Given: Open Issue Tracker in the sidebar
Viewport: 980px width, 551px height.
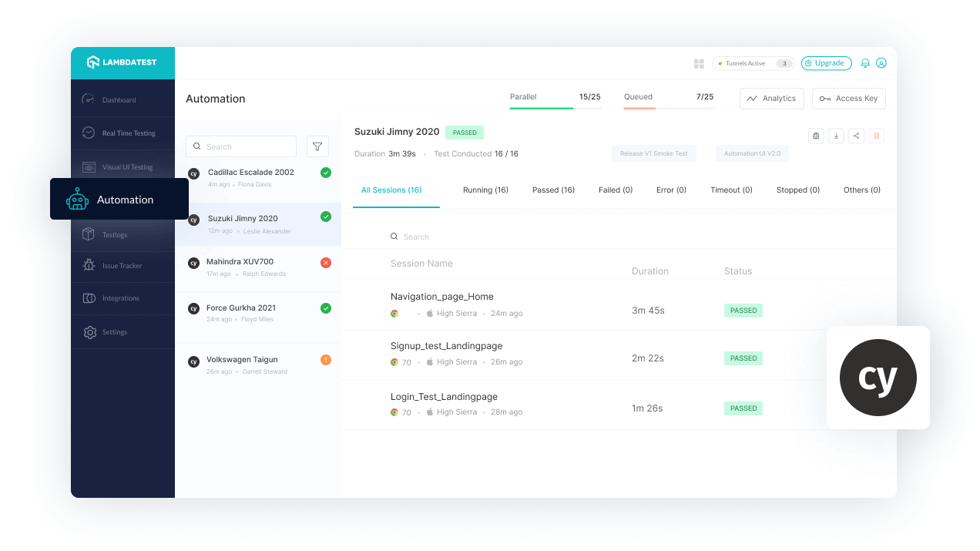Looking at the screenshot, I should point(123,265).
